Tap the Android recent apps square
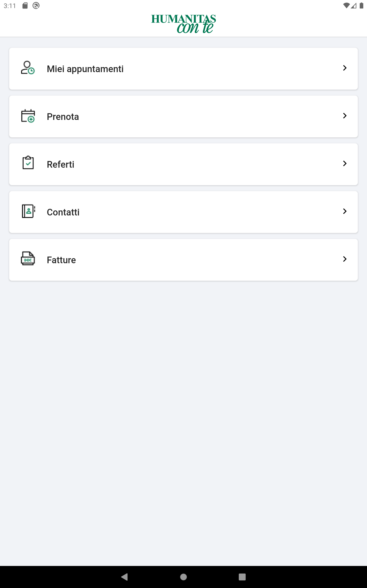 click(242, 577)
